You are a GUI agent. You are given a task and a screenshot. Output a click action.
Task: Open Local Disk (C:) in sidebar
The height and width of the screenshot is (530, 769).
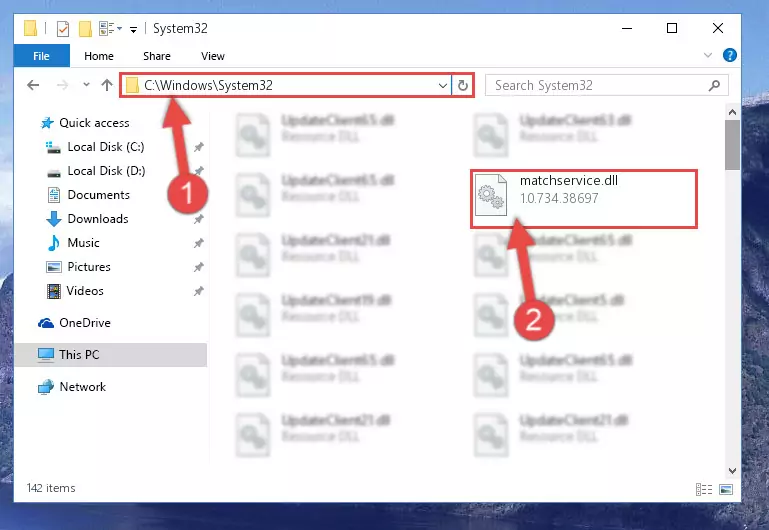pos(106,147)
